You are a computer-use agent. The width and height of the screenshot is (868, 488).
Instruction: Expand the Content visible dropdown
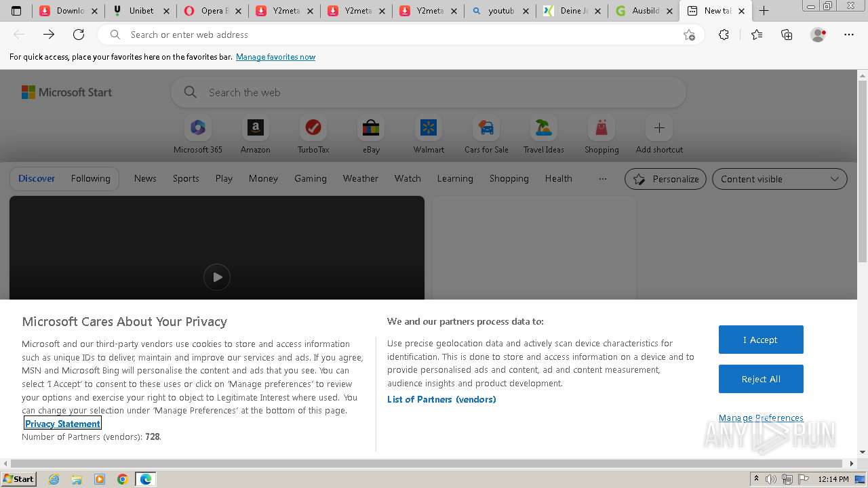click(780, 179)
